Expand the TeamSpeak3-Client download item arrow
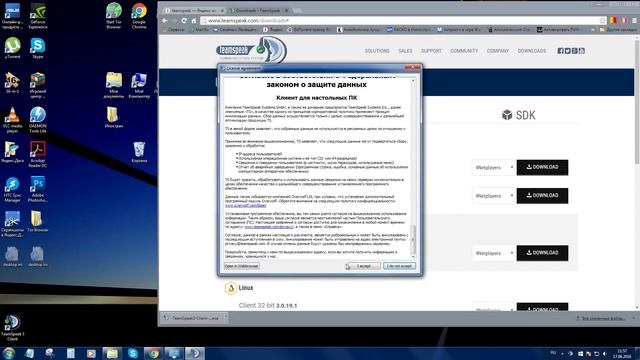640x360 pixels. [225, 318]
